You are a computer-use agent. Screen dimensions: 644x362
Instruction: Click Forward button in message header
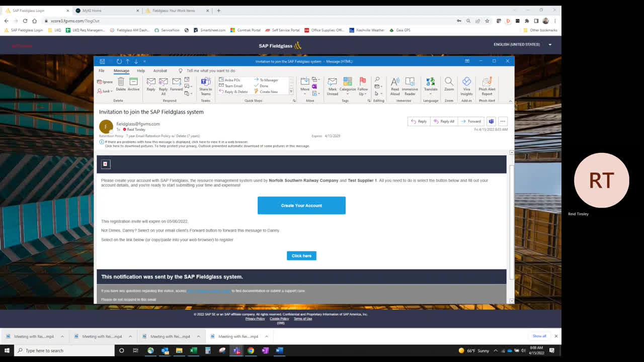coord(471,121)
